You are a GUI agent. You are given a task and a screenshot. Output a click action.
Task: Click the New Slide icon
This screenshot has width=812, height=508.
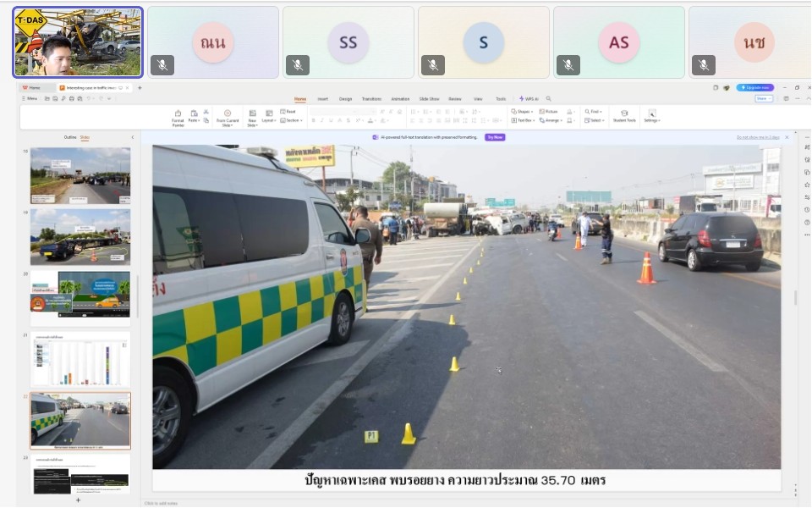(253, 113)
